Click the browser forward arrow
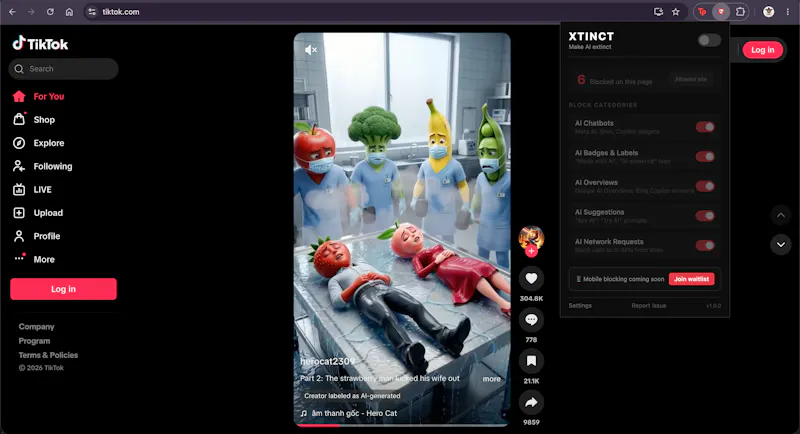 (x=31, y=12)
